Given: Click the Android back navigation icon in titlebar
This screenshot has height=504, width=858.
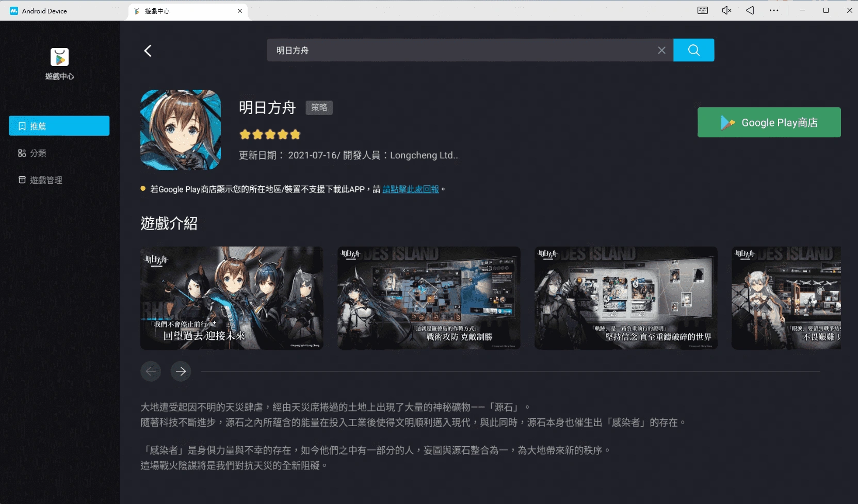Looking at the screenshot, I should [750, 10].
